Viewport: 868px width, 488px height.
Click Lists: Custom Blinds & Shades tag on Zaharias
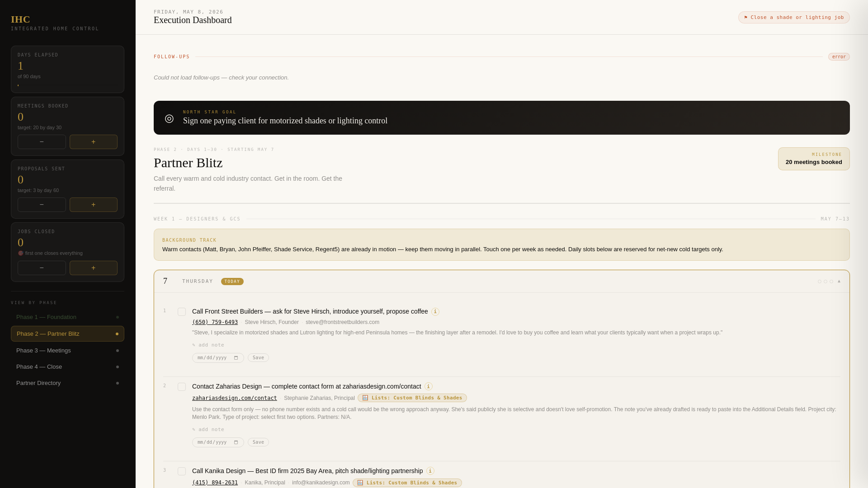pyautogui.click(x=412, y=398)
